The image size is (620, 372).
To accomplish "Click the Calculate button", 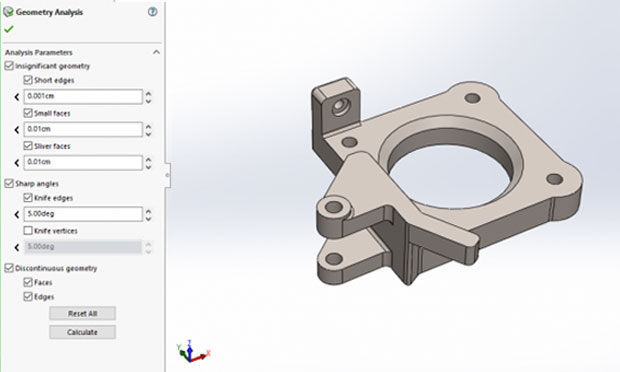I will pyautogui.click(x=83, y=332).
